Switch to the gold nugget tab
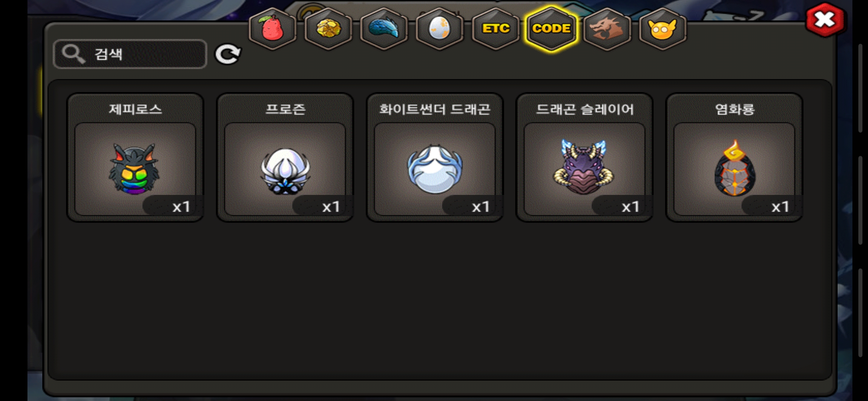868x401 pixels. tap(328, 29)
